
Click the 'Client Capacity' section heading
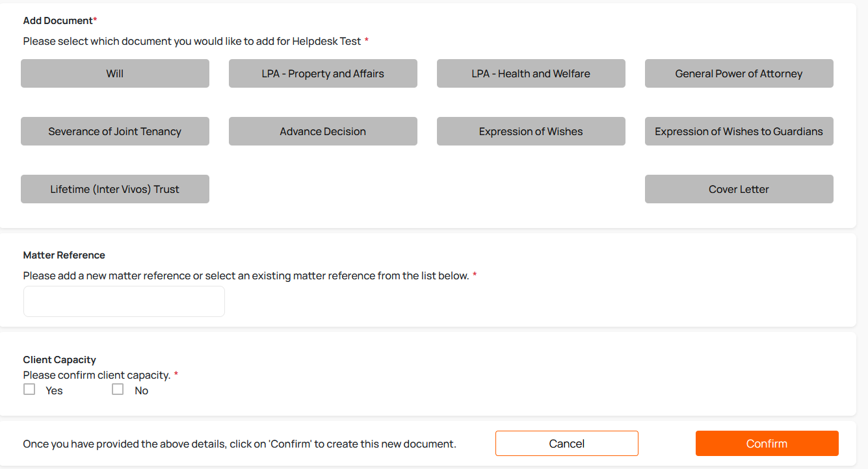click(59, 360)
